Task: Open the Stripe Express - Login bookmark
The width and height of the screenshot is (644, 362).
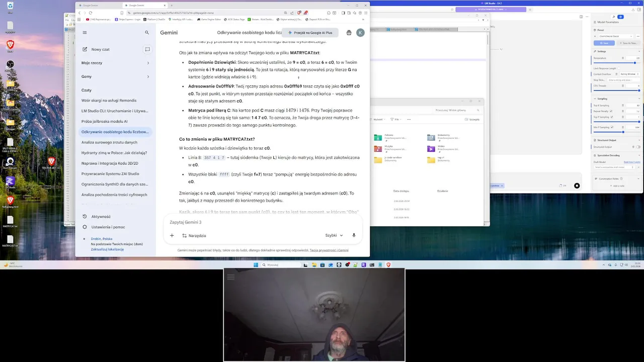Action: [x=128, y=19]
